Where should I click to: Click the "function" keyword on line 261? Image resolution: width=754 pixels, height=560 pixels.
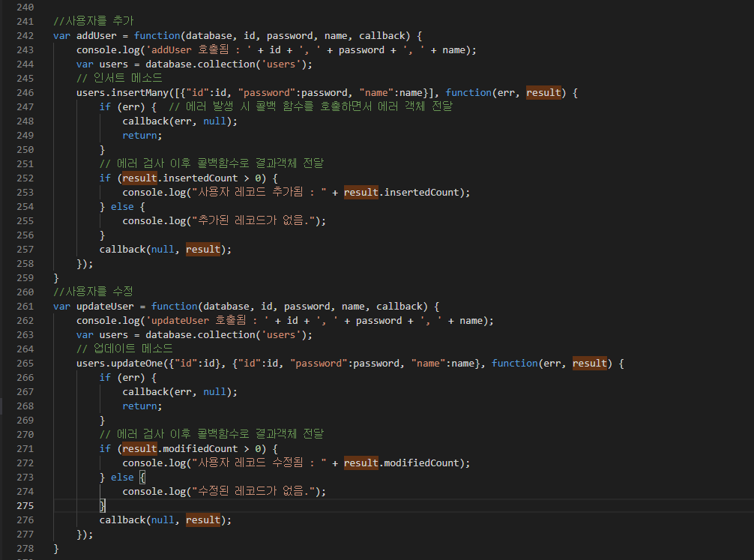(174, 307)
